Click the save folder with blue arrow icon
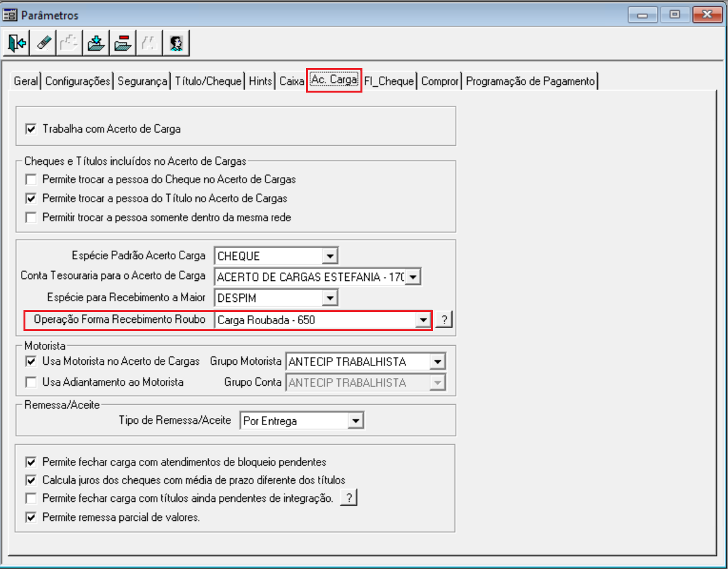Image resolution: width=728 pixels, height=569 pixels. pyautogui.click(x=96, y=43)
